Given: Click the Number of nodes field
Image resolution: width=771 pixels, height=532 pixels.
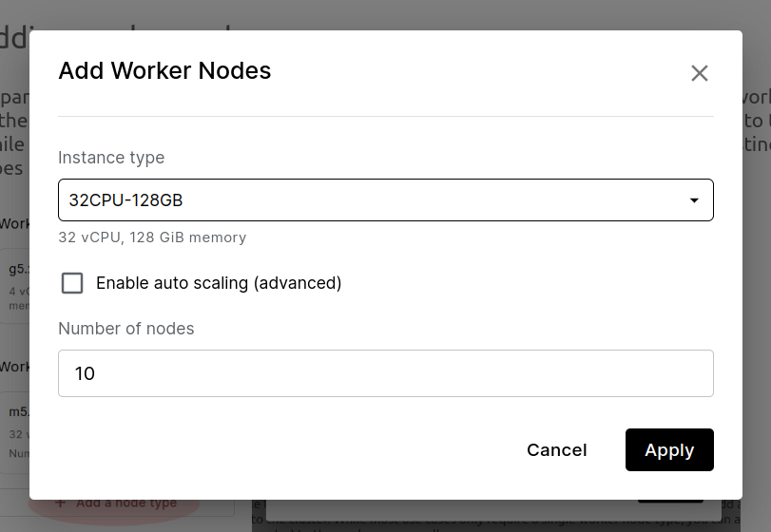Looking at the screenshot, I should [386, 373].
